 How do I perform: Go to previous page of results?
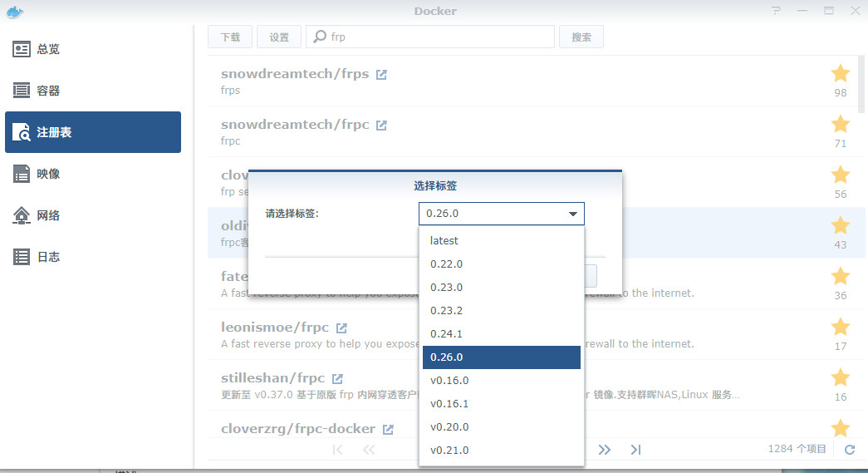click(369, 450)
